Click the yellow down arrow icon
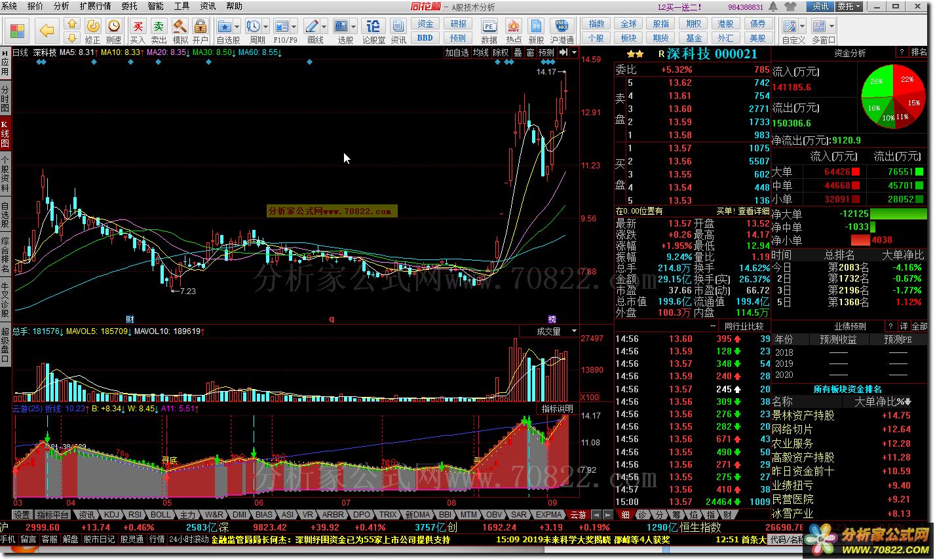This screenshot has width=935, height=560. coord(72,37)
